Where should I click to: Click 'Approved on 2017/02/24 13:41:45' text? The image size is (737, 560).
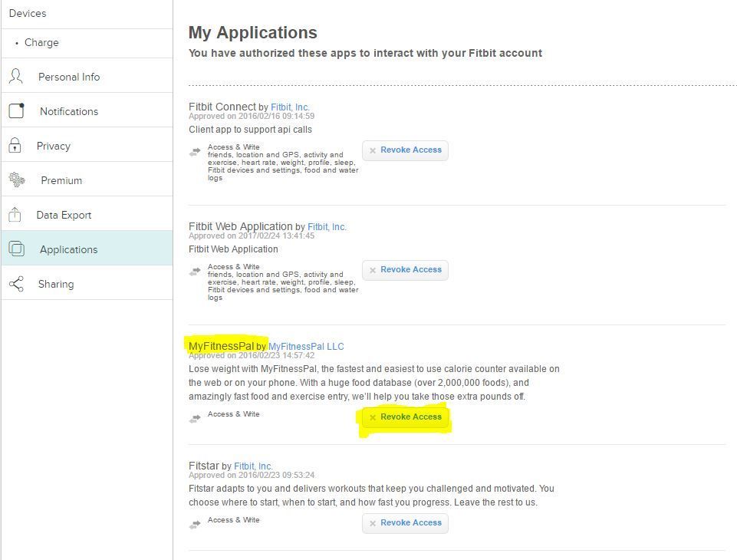point(252,236)
